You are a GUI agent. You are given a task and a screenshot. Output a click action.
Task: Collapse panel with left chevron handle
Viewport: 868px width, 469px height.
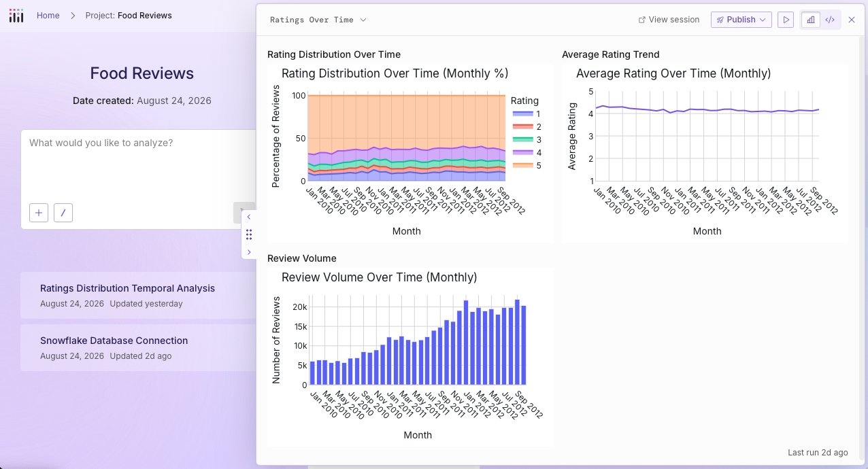(249, 217)
